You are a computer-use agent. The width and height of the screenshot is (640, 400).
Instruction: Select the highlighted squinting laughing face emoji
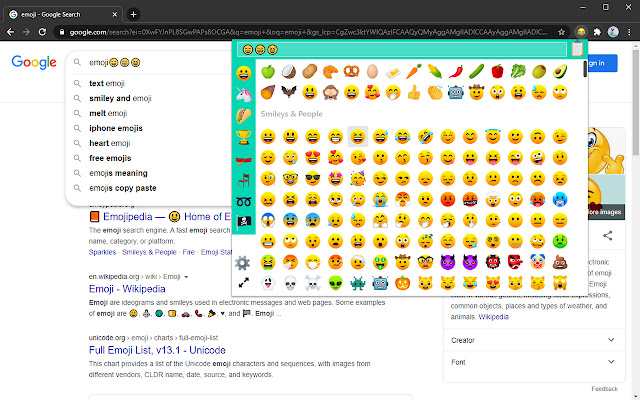click(358, 136)
